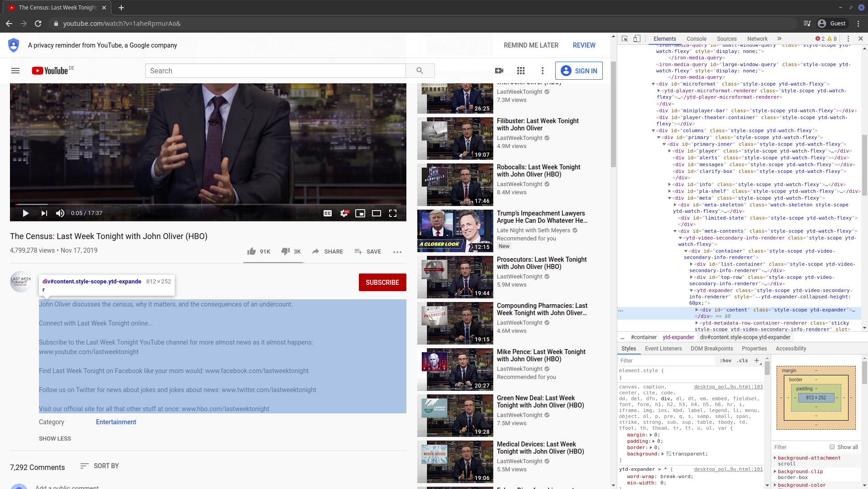Open the Event Listeners tab
The width and height of the screenshot is (868, 489).
(x=663, y=349)
